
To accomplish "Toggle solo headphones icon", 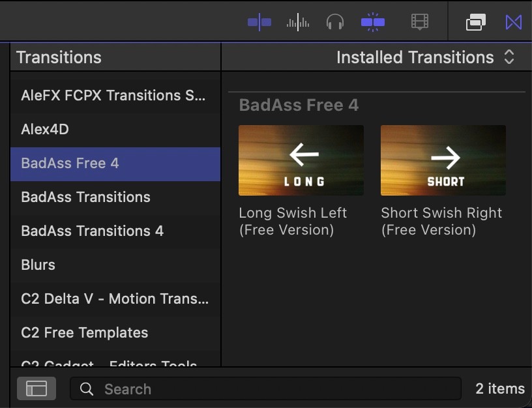I will click(x=335, y=22).
